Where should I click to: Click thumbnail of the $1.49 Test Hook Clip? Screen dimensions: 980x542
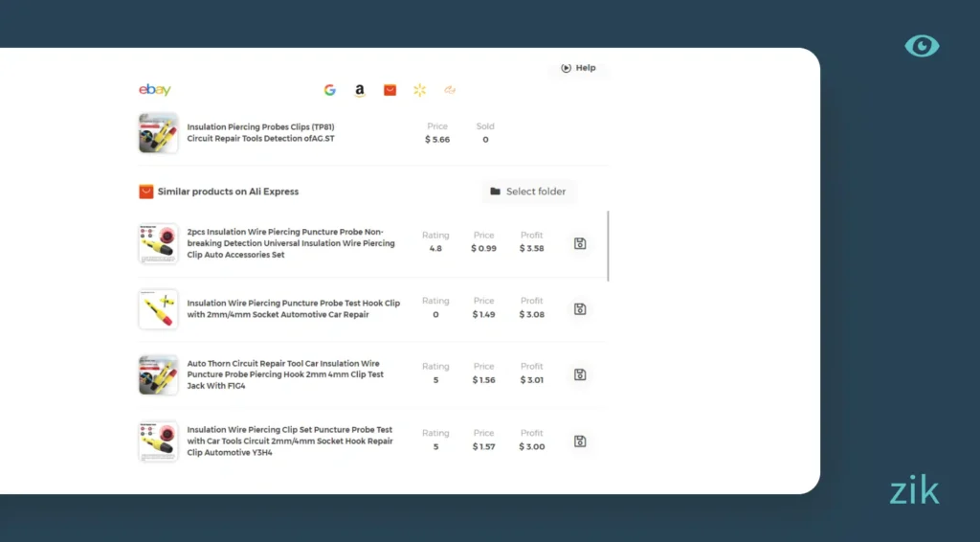pos(158,309)
